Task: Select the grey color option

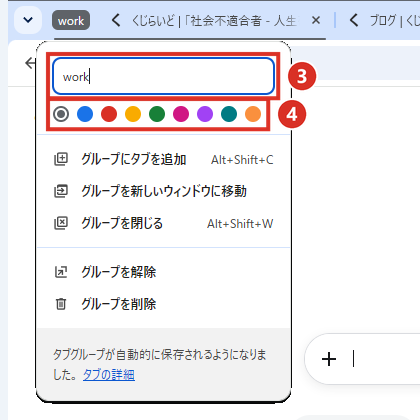Action: coord(61,114)
